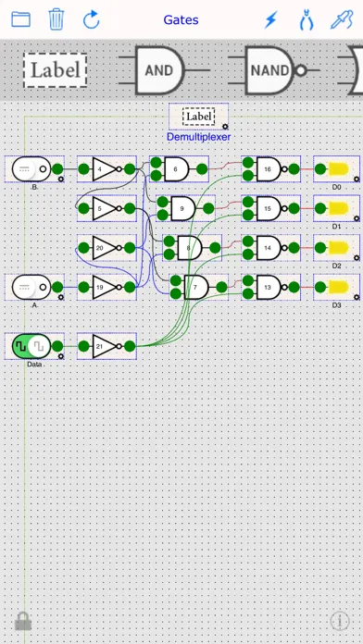
Task: Pick the Label item from palette
Action: point(55,70)
